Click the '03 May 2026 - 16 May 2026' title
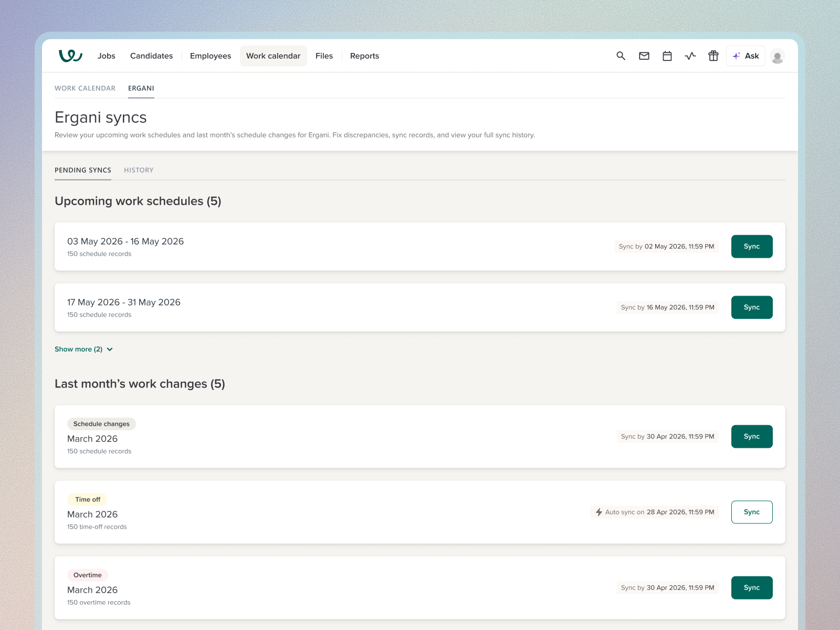840x630 pixels. click(125, 241)
